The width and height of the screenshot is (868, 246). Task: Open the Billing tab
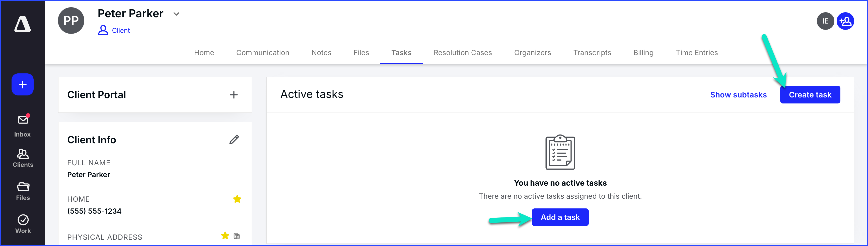(x=643, y=53)
